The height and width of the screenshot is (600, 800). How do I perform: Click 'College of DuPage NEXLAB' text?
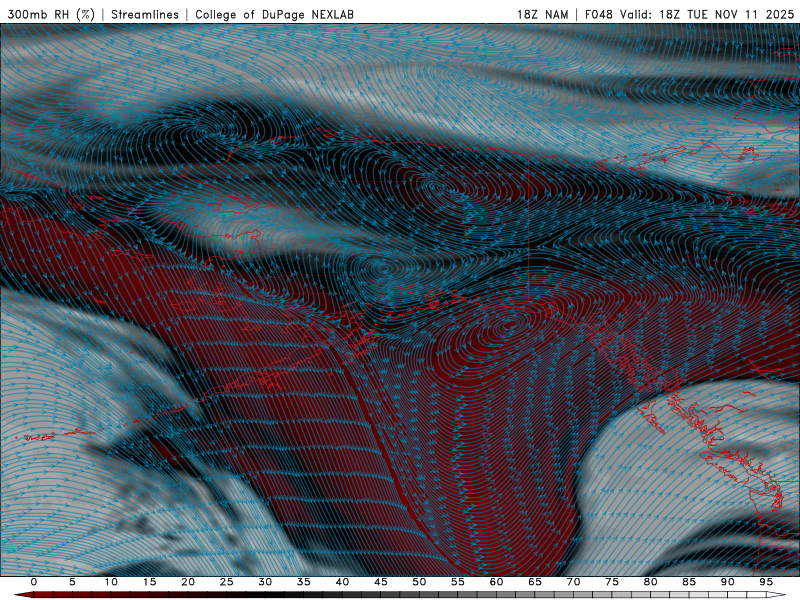[x=274, y=14]
